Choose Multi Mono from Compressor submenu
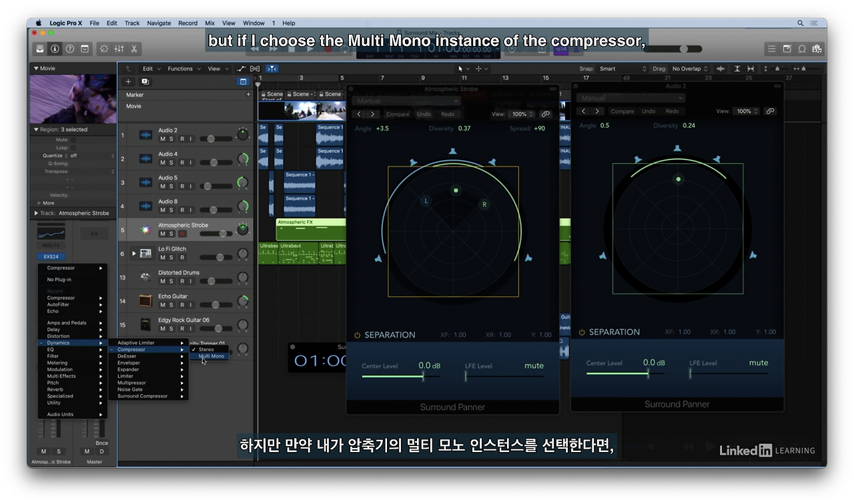Viewport: 854px width, 504px height. 211,356
